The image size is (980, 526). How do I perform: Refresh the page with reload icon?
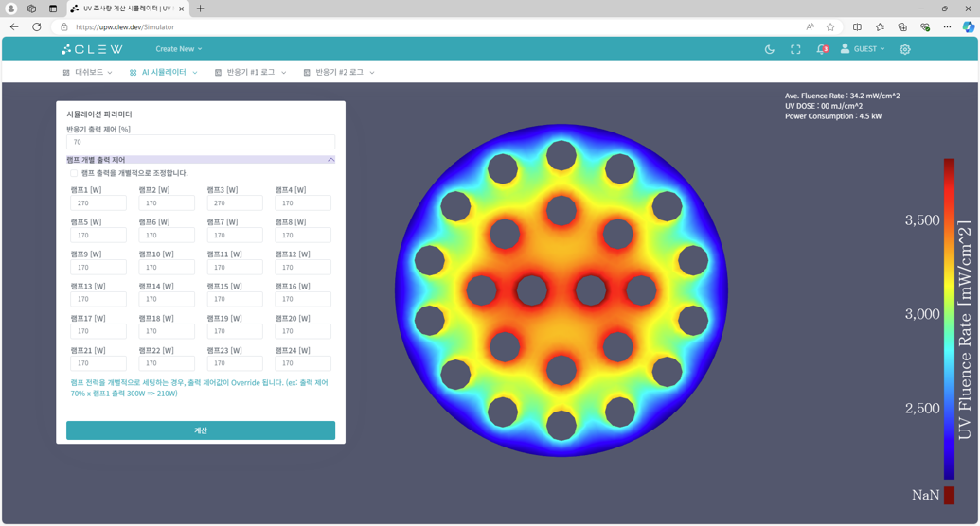tap(37, 26)
